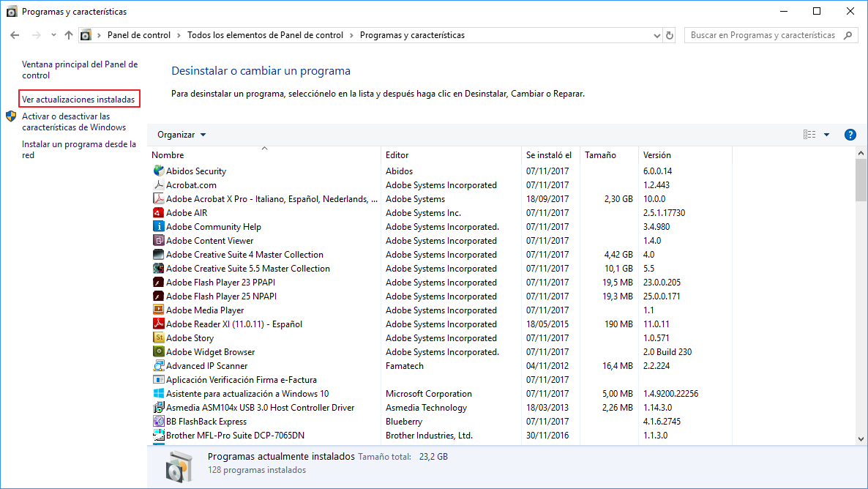Click the Brother MFL-Pro Suite icon
The image size is (868, 489).
click(x=158, y=435)
